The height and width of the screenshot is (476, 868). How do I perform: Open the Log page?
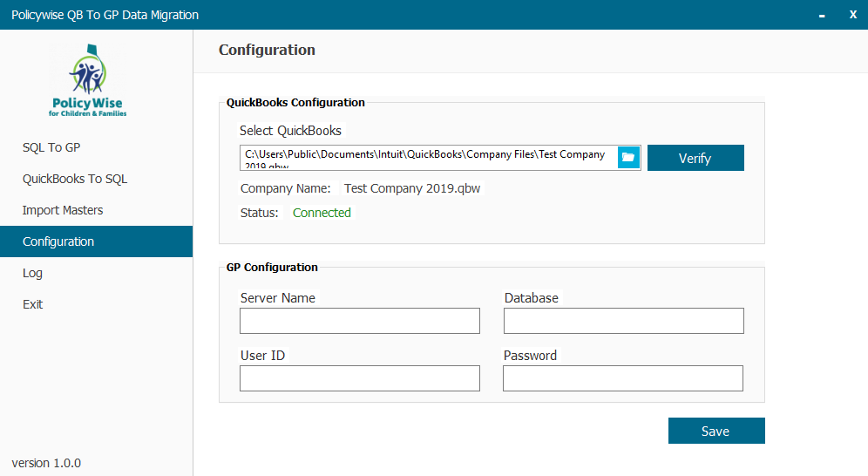[x=32, y=273]
